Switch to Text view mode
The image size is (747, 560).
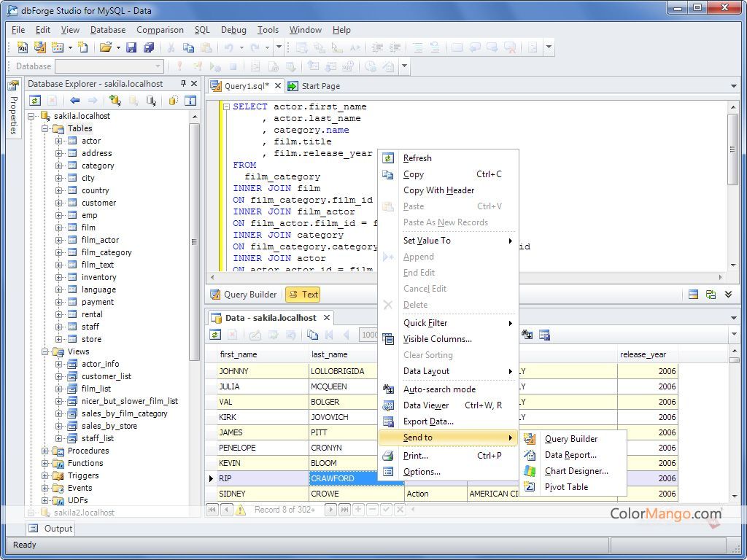pos(303,295)
